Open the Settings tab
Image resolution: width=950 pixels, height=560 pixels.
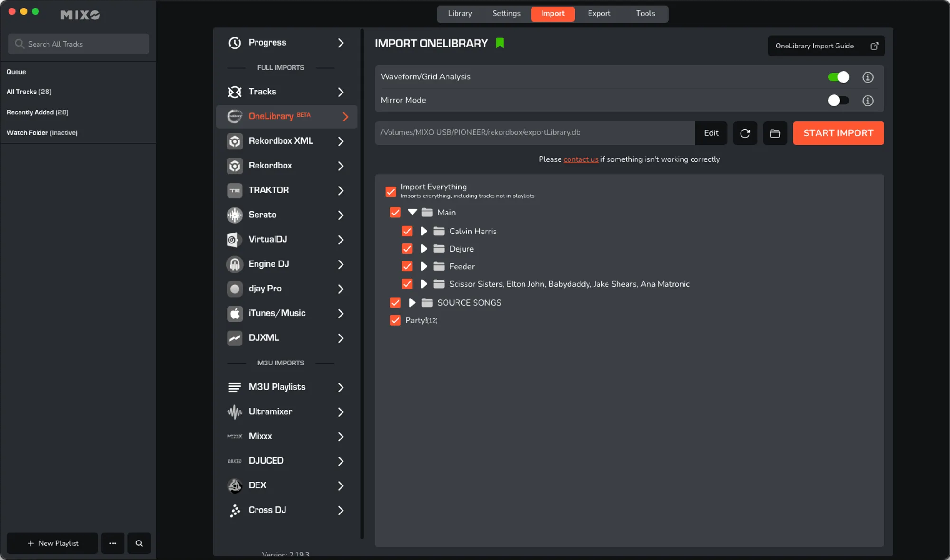tap(506, 14)
